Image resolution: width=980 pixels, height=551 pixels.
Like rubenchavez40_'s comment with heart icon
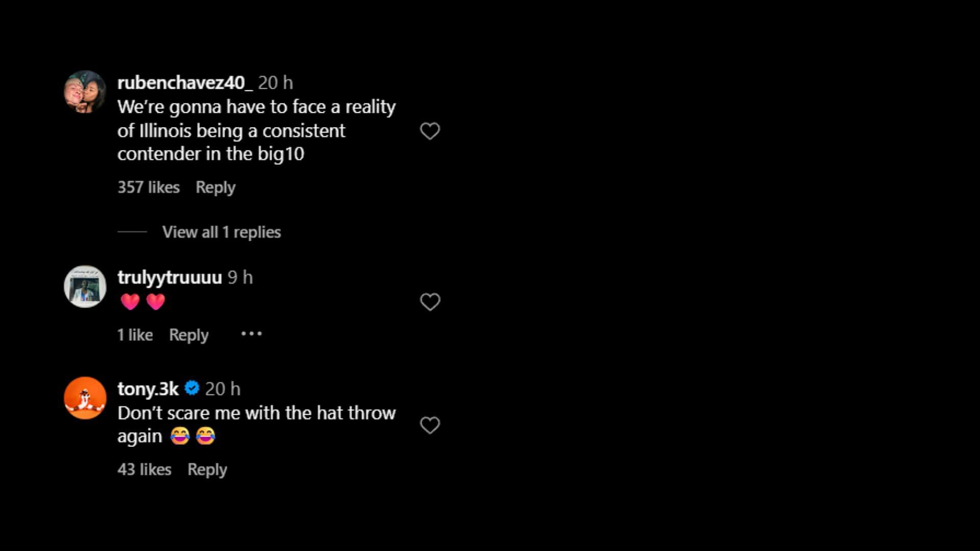430,131
